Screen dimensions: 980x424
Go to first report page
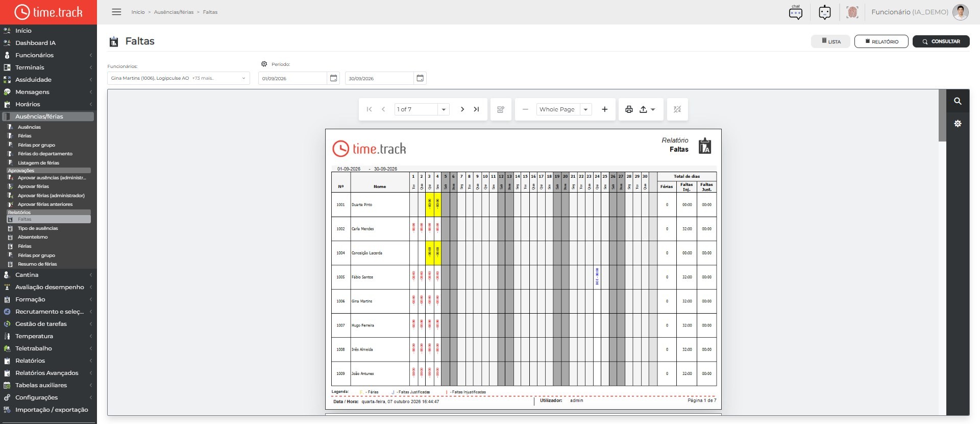click(x=369, y=109)
